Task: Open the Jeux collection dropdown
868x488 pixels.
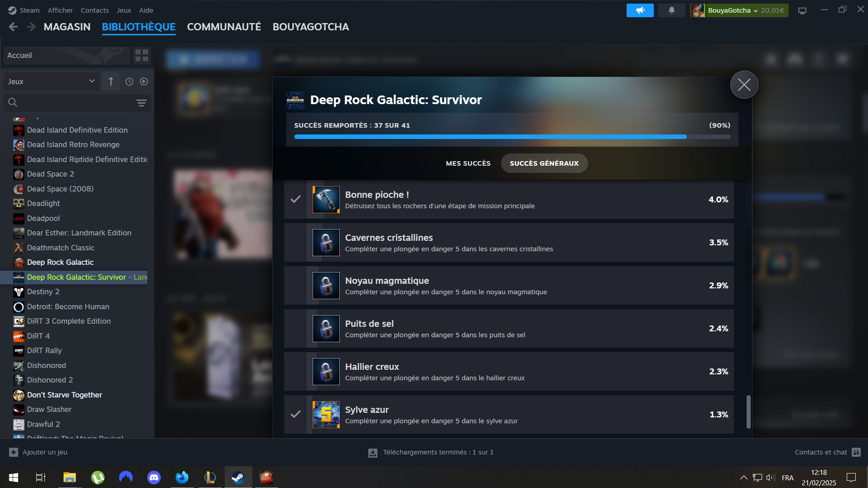Action: pos(51,81)
